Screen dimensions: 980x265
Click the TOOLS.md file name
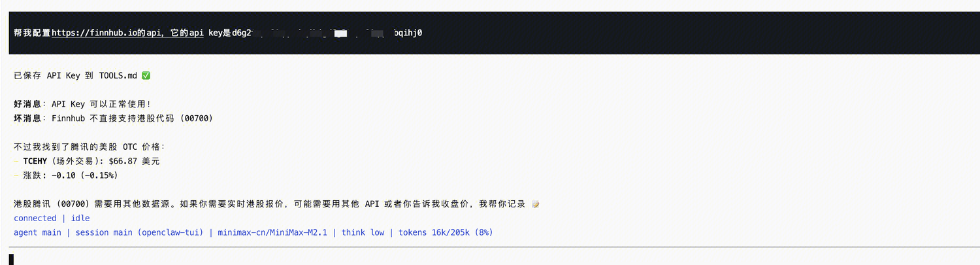(118, 76)
